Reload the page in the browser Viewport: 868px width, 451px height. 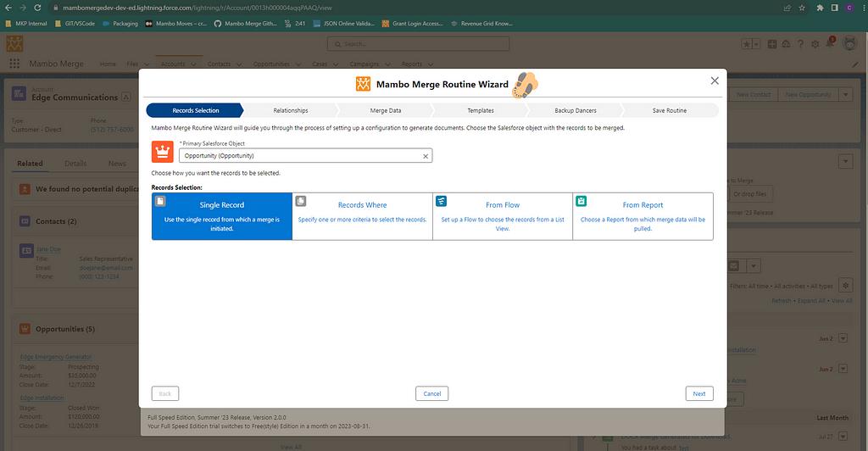tap(37, 7)
